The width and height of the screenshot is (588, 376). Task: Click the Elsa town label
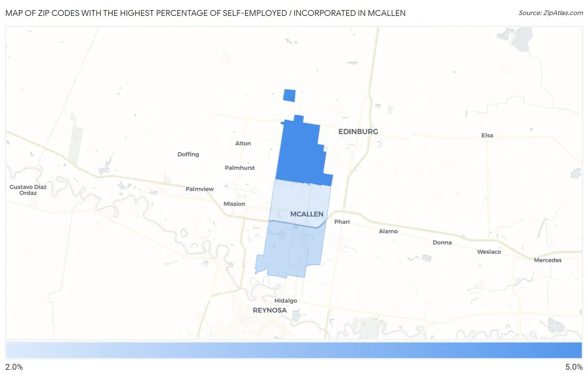pos(487,136)
